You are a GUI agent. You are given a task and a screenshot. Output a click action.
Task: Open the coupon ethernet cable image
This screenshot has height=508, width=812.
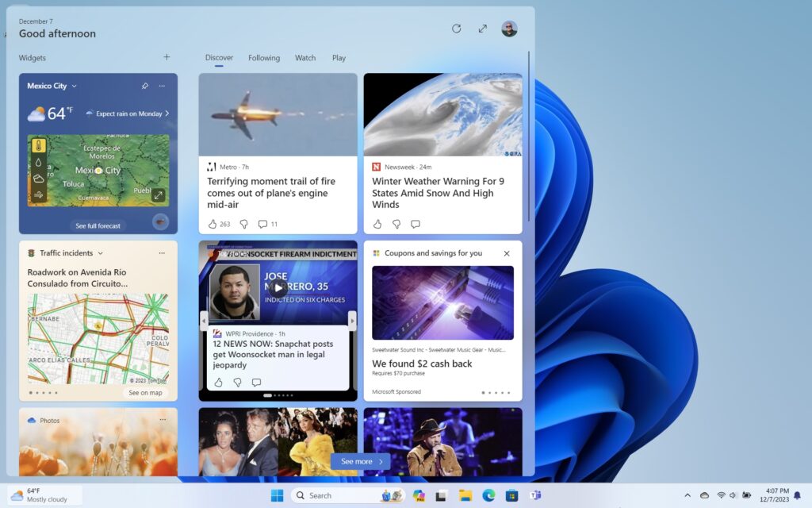[x=442, y=302]
